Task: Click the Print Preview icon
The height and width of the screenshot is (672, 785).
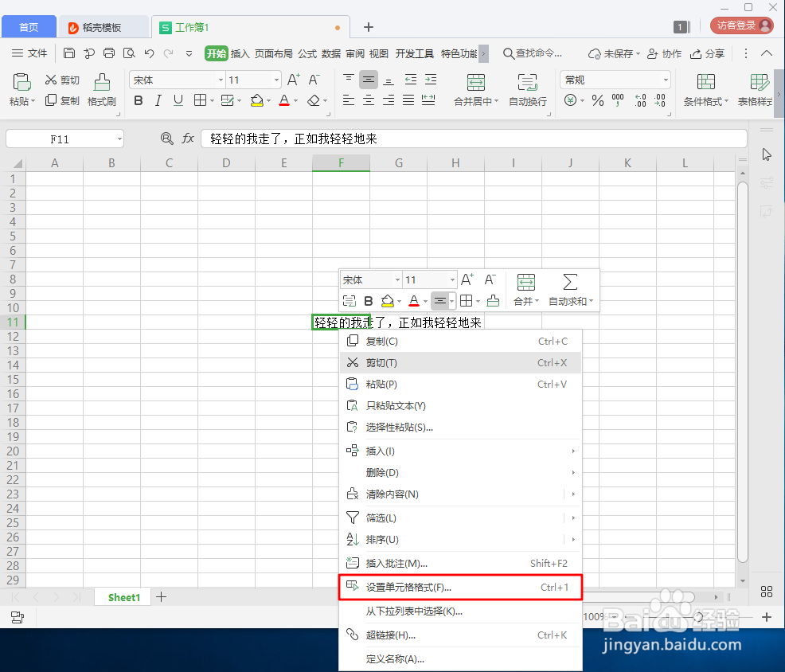Action: pyautogui.click(x=129, y=53)
